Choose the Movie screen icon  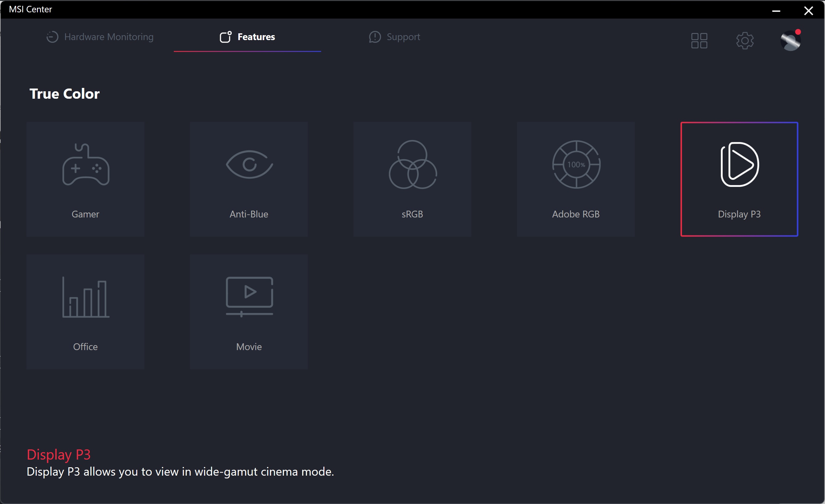pos(249,296)
